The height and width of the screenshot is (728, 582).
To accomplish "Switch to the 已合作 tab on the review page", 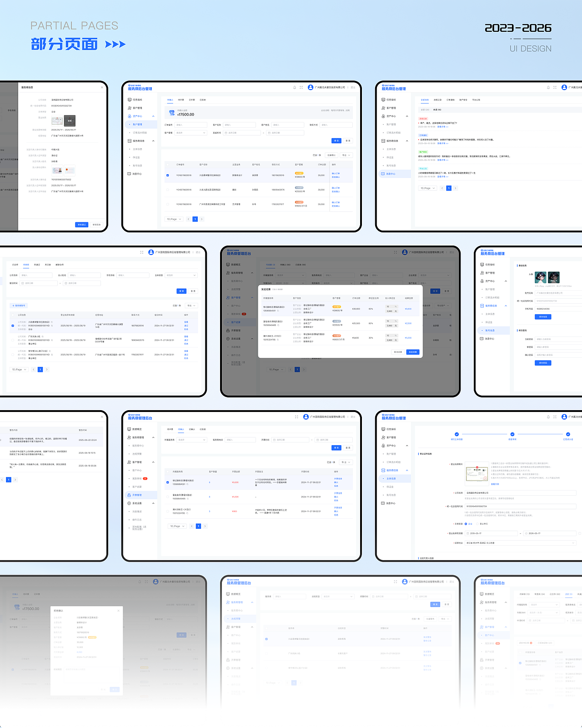I will [15, 265].
